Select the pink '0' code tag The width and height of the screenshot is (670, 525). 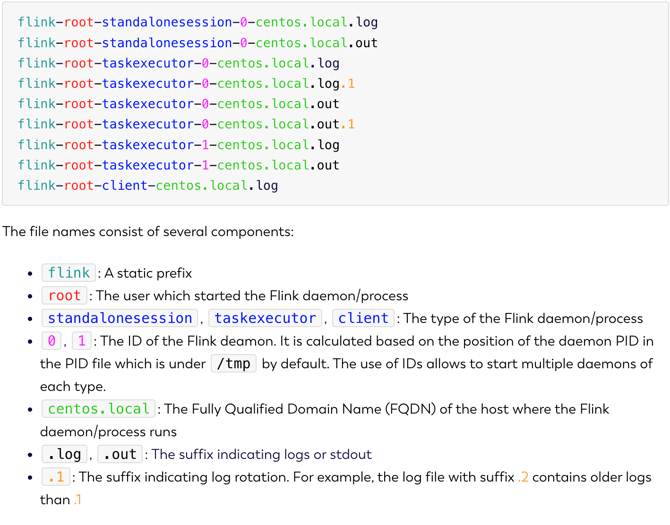(x=52, y=340)
